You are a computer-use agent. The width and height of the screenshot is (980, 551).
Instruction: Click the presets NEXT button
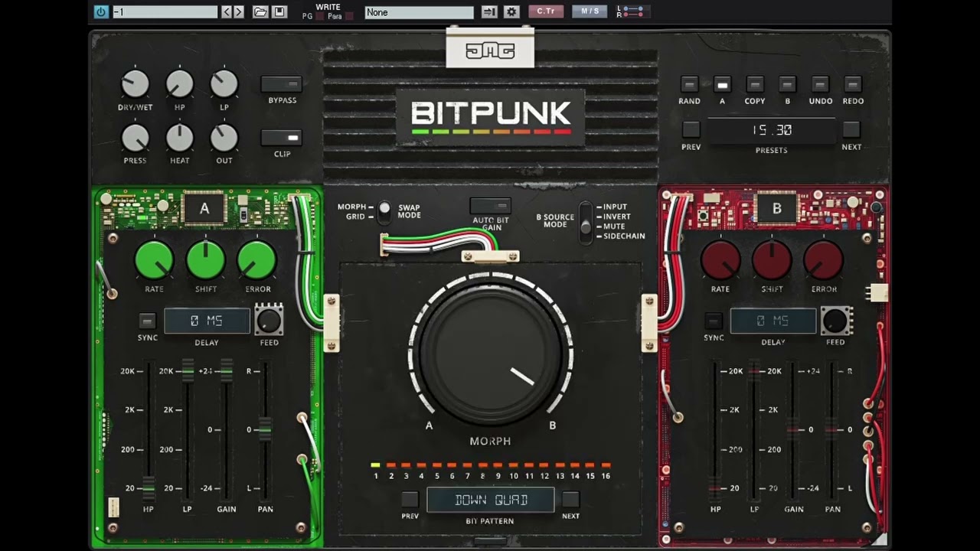851,129
